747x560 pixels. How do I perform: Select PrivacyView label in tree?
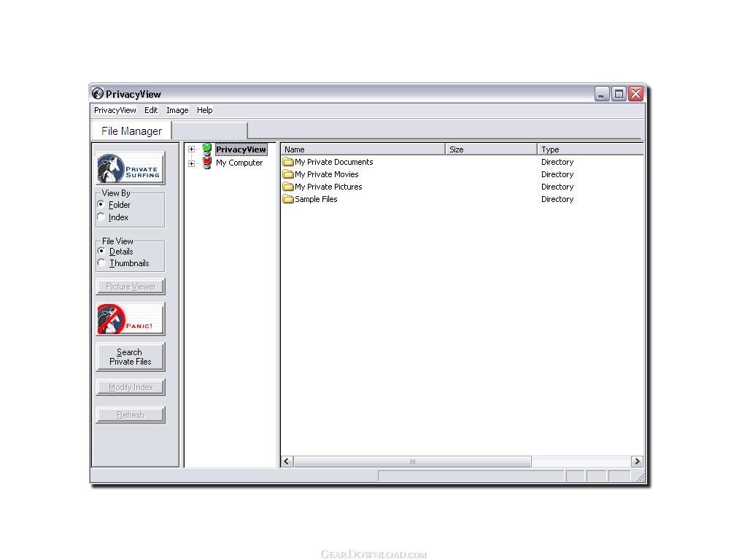click(241, 149)
